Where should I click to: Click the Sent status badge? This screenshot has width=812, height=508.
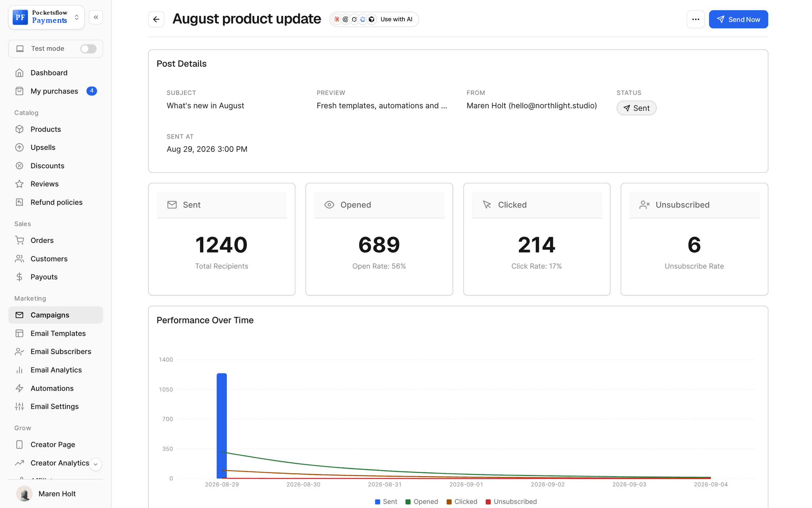636,108
